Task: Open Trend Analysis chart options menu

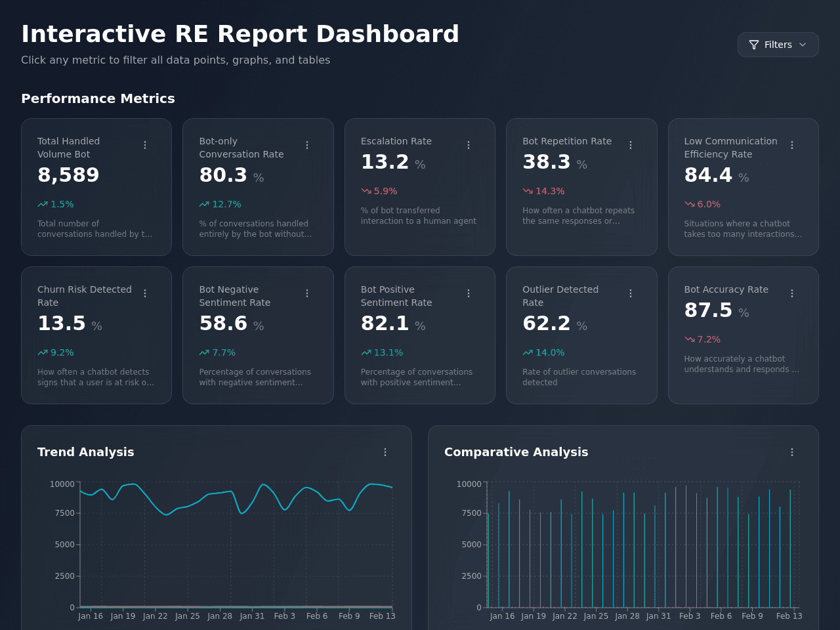Action: (x=385, y=452)
